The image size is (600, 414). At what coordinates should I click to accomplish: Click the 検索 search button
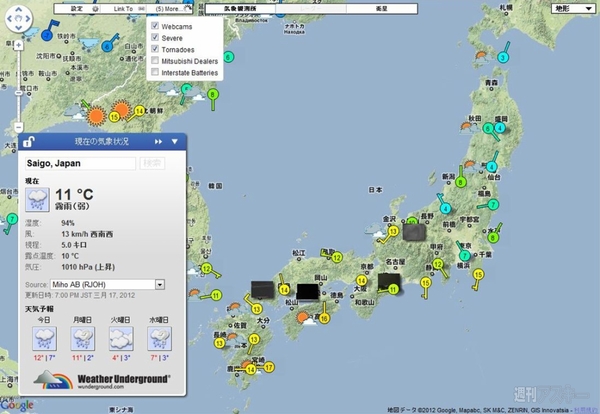pos(152,163)
